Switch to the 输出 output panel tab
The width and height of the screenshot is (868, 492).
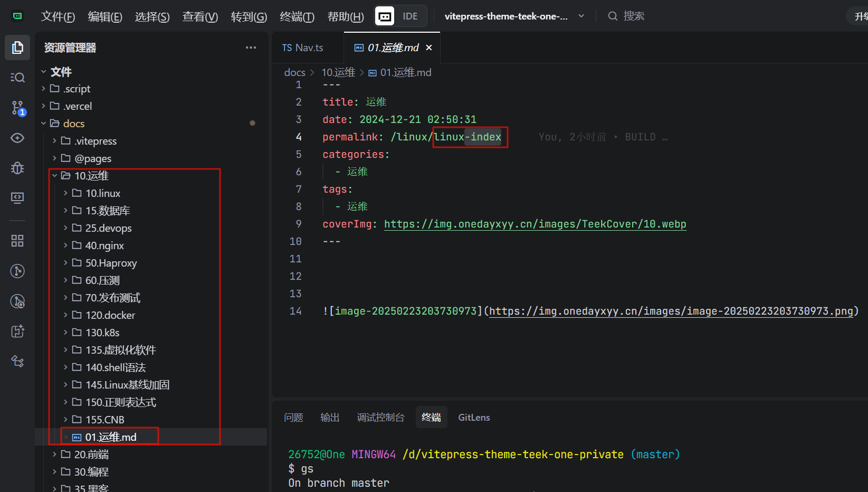pyautogui.click(x=330, y=418)
